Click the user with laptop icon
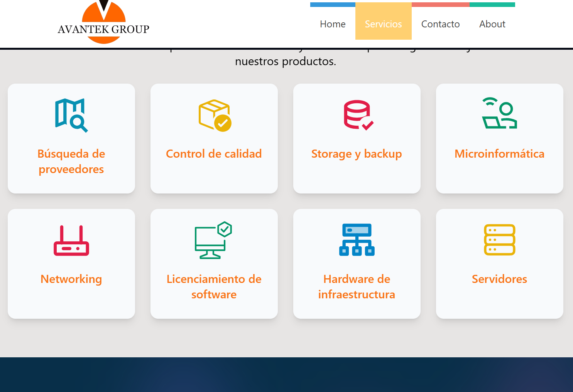This screenshot has width=573, height=392. [x=499, y=113]
